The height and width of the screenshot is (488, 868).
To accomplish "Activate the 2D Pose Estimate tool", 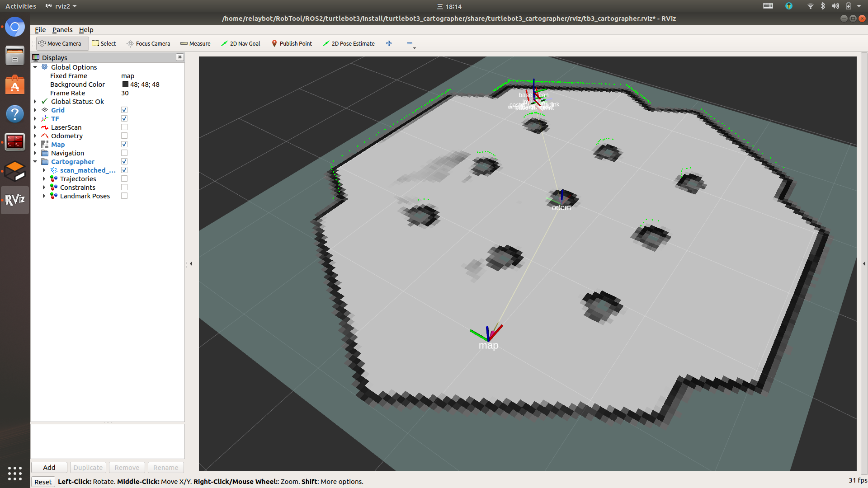I will coord(349,43).
